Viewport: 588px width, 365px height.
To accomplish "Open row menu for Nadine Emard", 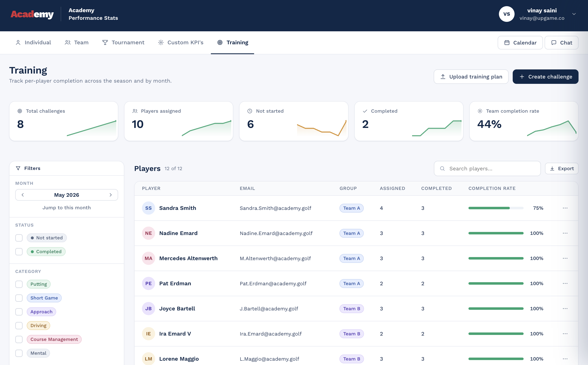I will coord(565,233).
